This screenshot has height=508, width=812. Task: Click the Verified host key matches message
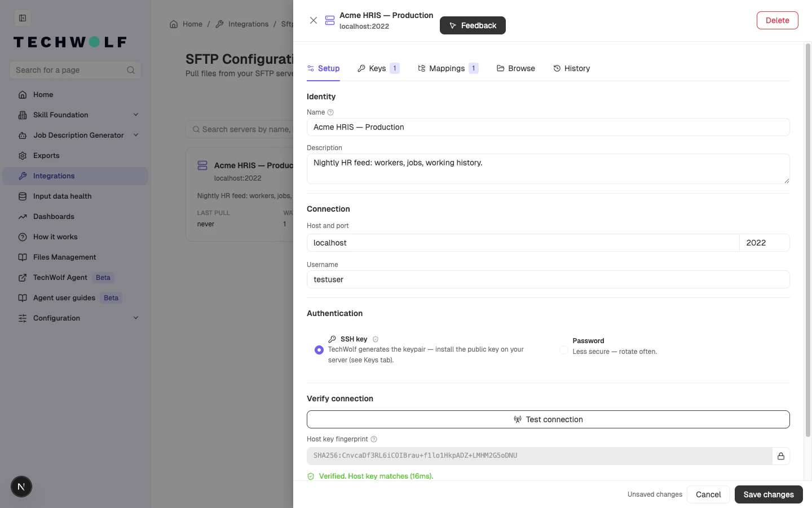[x=376, y=476]
